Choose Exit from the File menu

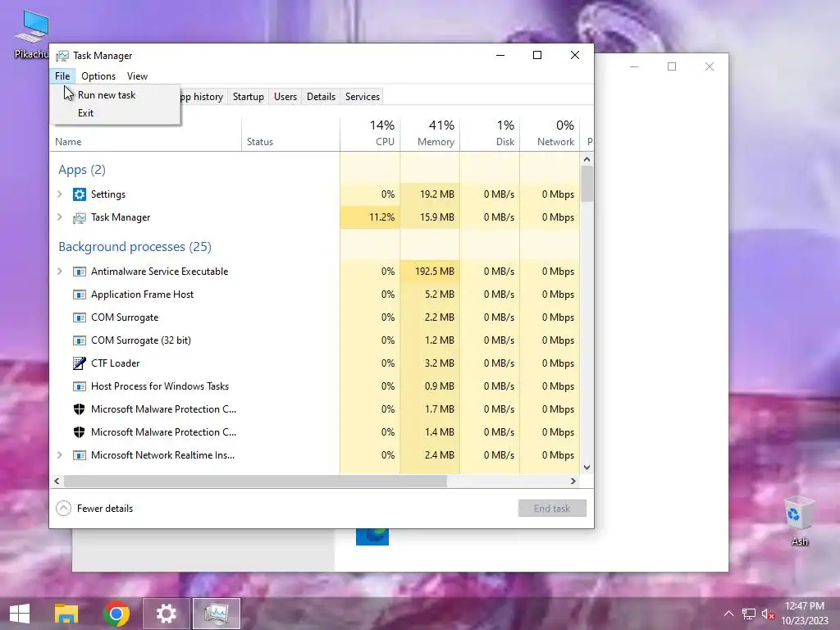pos(85,113)
